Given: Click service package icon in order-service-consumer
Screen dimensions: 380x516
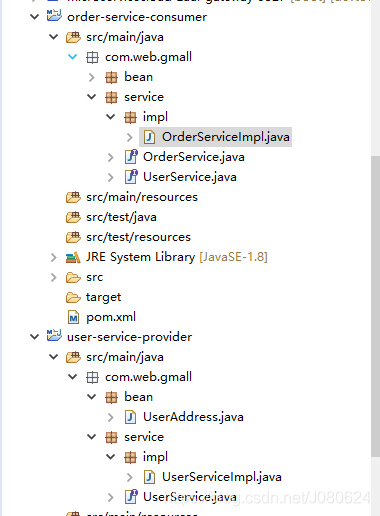Looking at the screenshot, I should [111, 97].
